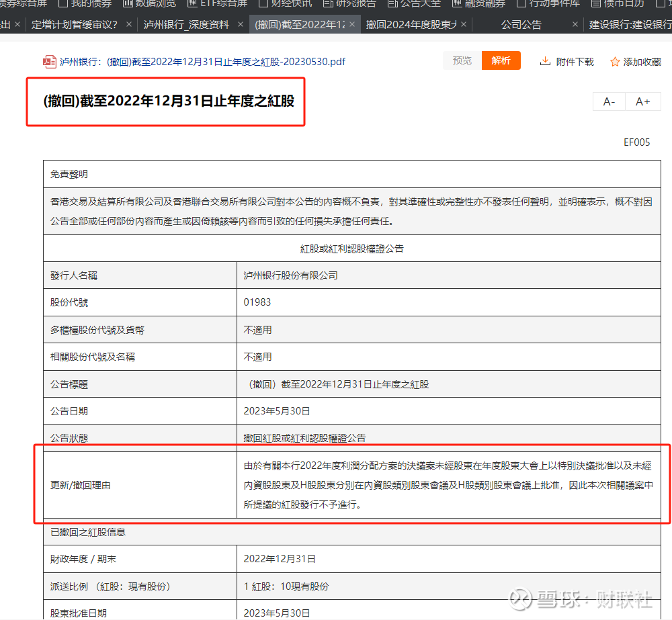Close the (撤回)截至2022年12 tab

click(352, 24)
